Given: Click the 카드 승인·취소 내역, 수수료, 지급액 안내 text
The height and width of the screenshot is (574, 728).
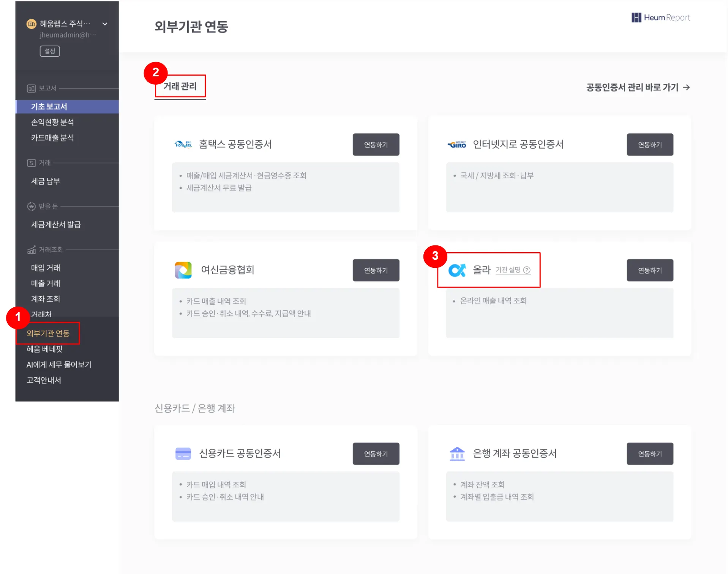Looking at the screenshot, I should click(x=248, y=313).
